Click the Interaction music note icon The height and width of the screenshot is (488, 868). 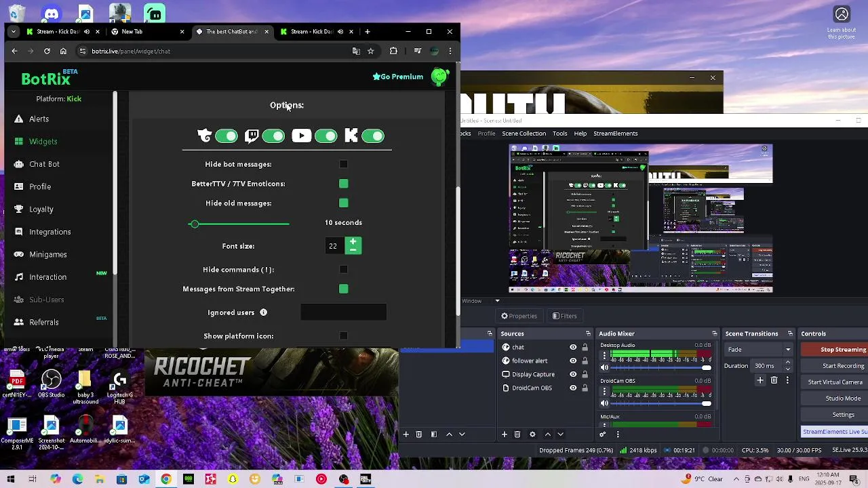(18, 277)
